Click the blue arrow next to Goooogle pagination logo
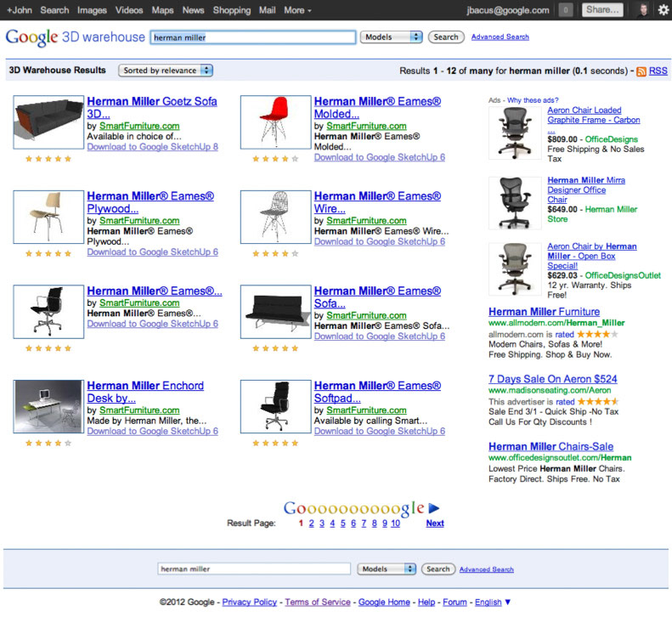The width and height of the screenshot is (672, 622). (x=434, y=508)
